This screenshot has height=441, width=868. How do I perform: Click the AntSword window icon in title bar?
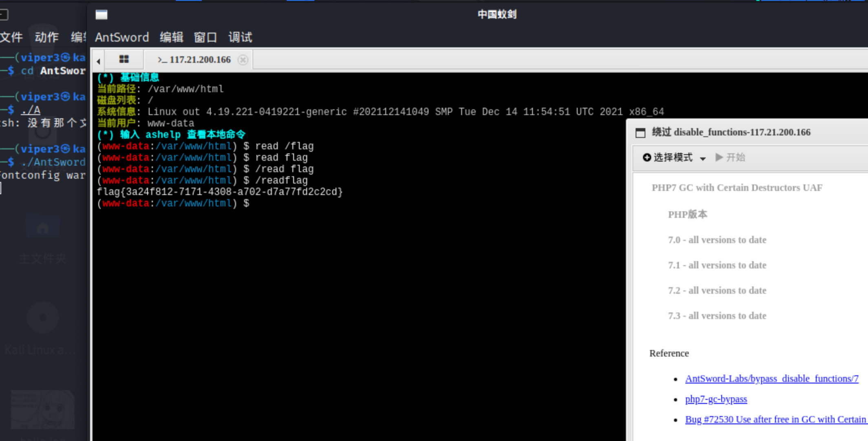click(102, 15)
